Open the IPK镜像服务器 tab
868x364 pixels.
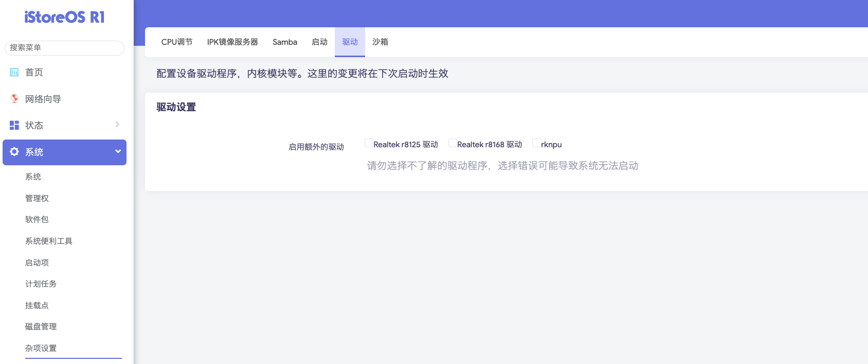click(232, 42)
